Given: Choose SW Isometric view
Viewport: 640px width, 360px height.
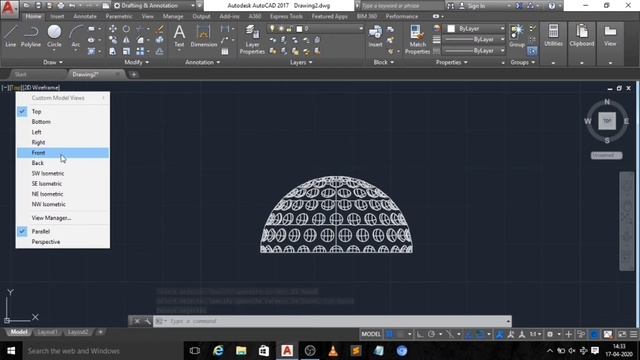Looking at the screenshot, I should (63, 173).
